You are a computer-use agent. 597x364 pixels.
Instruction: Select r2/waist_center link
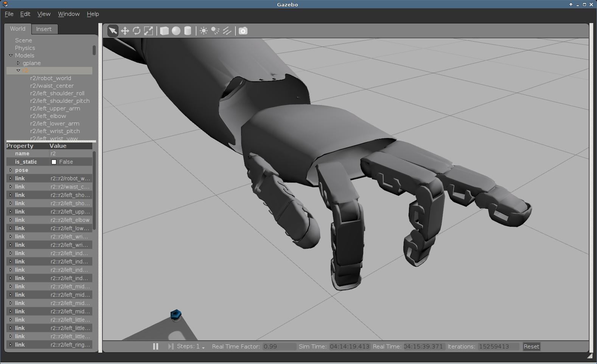[x=52, y=86]
